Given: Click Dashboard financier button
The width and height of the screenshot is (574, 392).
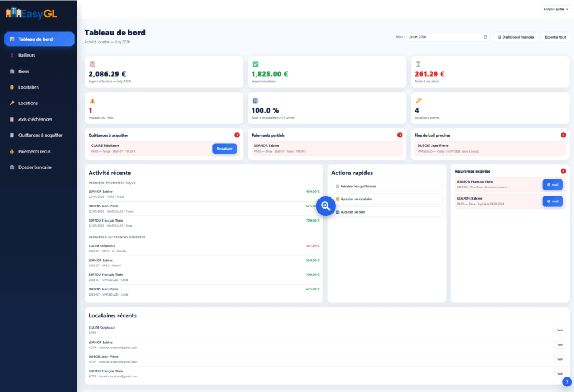Looking at the screenshot, I should [516, 37].
